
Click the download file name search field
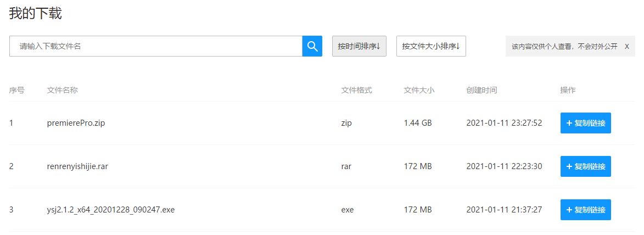(156, 46)
